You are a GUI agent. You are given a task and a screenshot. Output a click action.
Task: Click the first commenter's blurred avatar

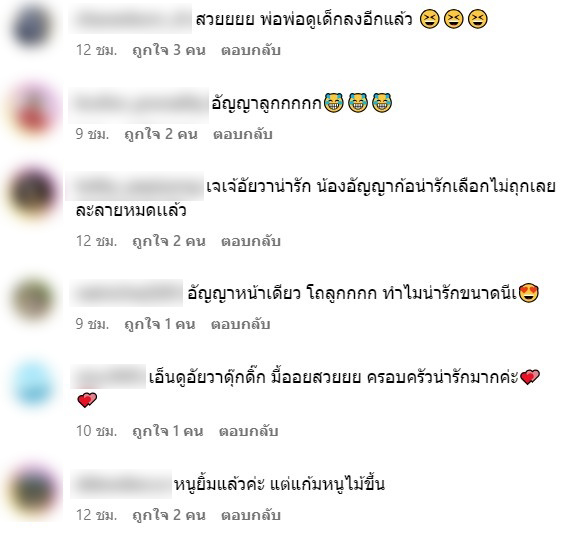coord(32,26)
